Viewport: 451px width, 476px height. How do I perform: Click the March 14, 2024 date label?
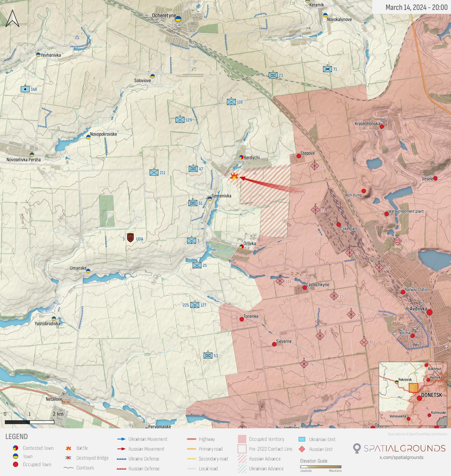click(x=416, y=7)
